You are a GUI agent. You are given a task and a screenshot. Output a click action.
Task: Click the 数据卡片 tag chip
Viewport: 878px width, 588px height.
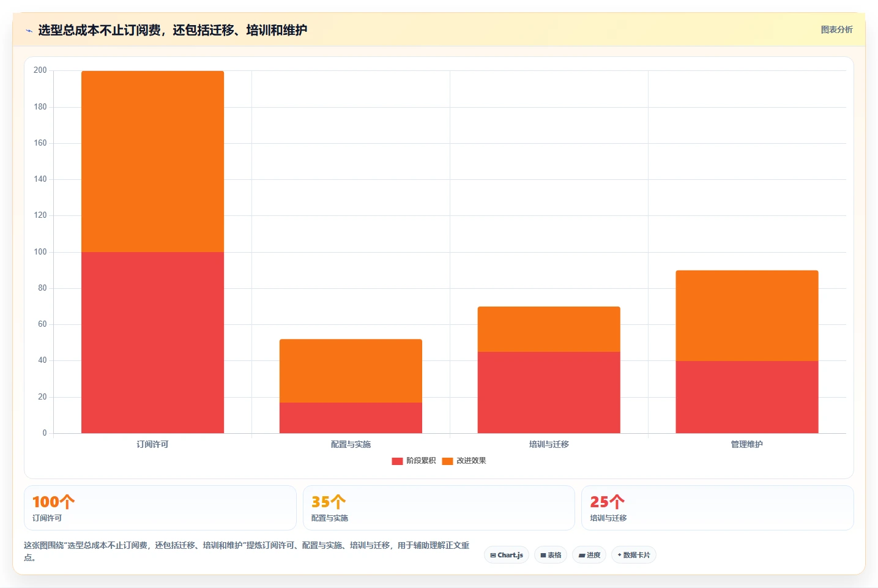(634, 555)
